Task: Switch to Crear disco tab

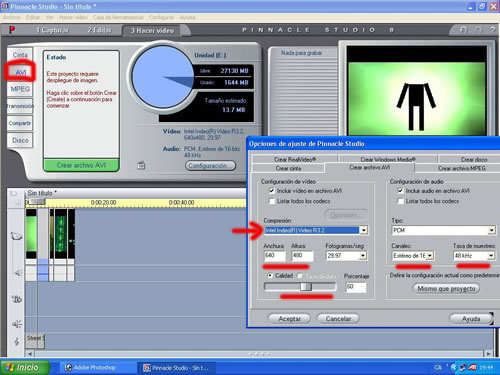Action: 474,159
